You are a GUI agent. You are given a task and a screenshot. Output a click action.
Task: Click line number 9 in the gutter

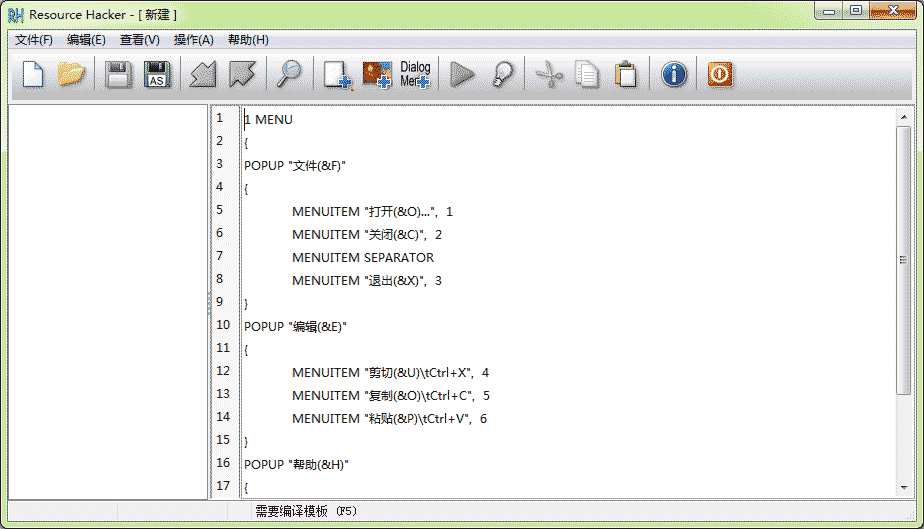tap(220, 302)
